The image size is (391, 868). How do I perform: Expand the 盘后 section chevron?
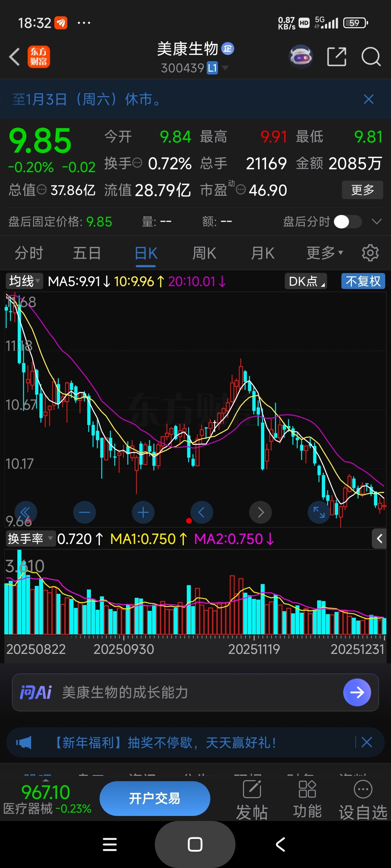(x=377, y=221)
